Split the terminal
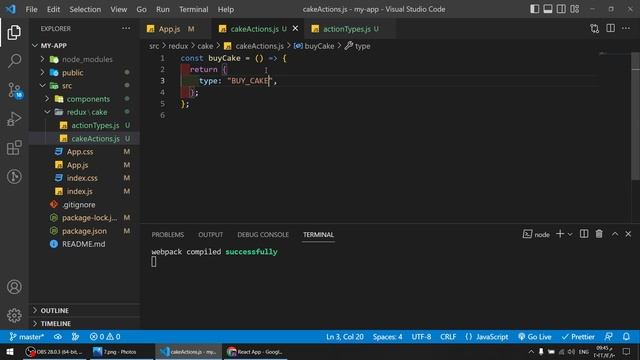This screenshot has height=360, width=640. tap(584, 234)
